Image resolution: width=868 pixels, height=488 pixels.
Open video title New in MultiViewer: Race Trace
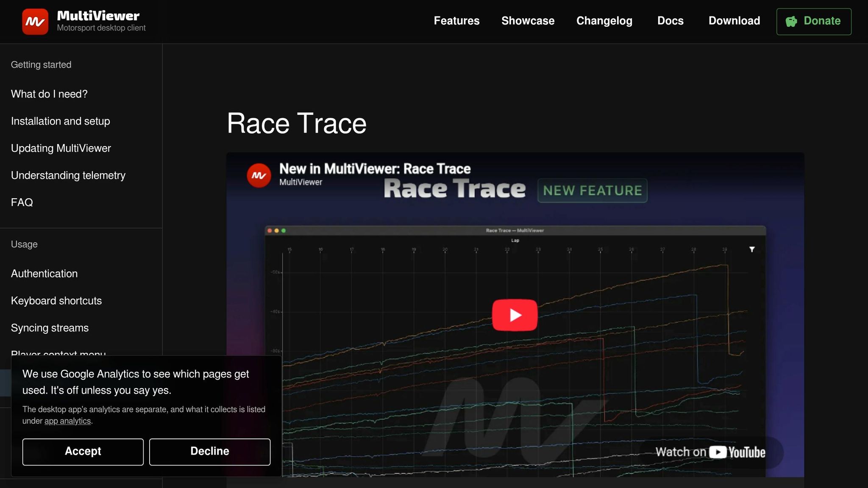coord(375,169)
